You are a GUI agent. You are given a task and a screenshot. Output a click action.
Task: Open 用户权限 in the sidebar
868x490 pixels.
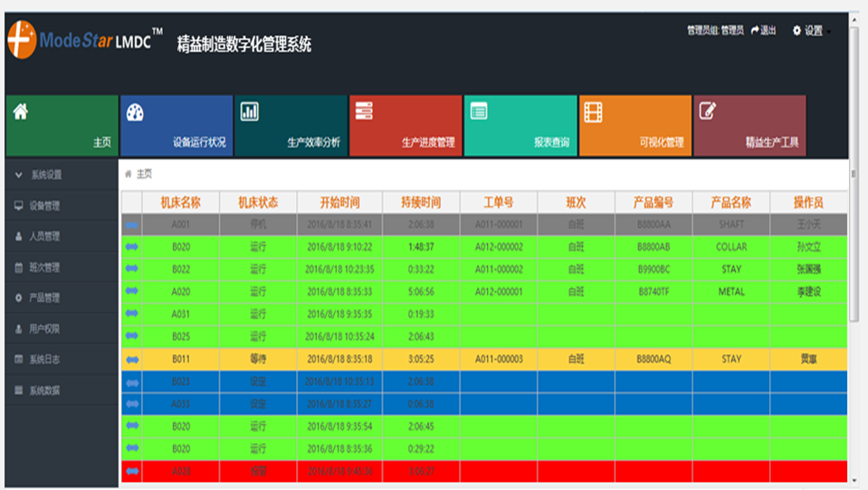[x=43, y=329]
